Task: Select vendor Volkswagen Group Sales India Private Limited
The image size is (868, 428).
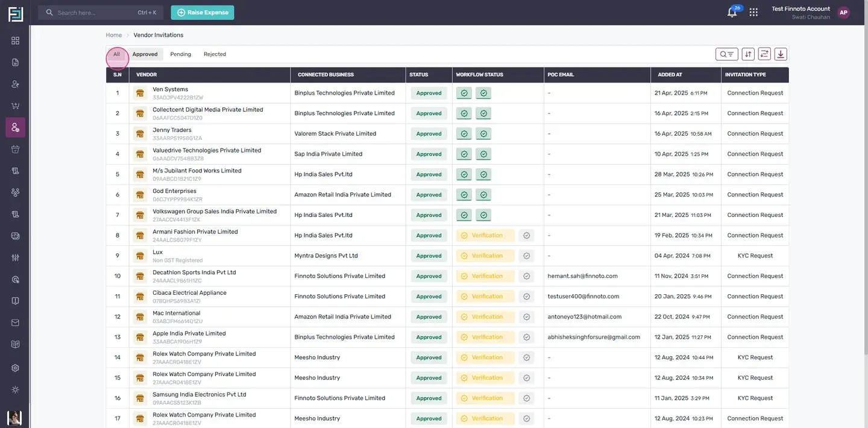Action: [x=215, y=212]
